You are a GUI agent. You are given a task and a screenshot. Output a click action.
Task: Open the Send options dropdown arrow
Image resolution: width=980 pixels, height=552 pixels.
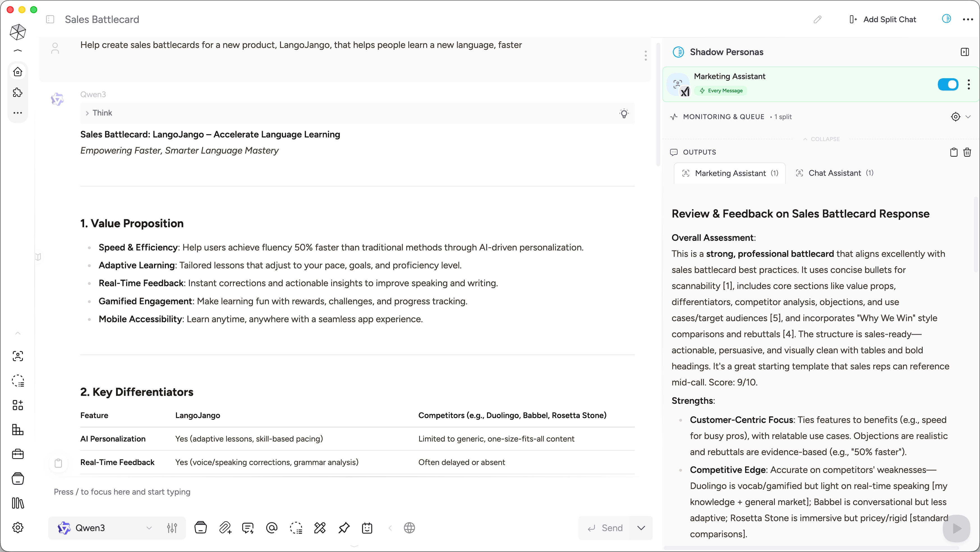tap(641, 528)
